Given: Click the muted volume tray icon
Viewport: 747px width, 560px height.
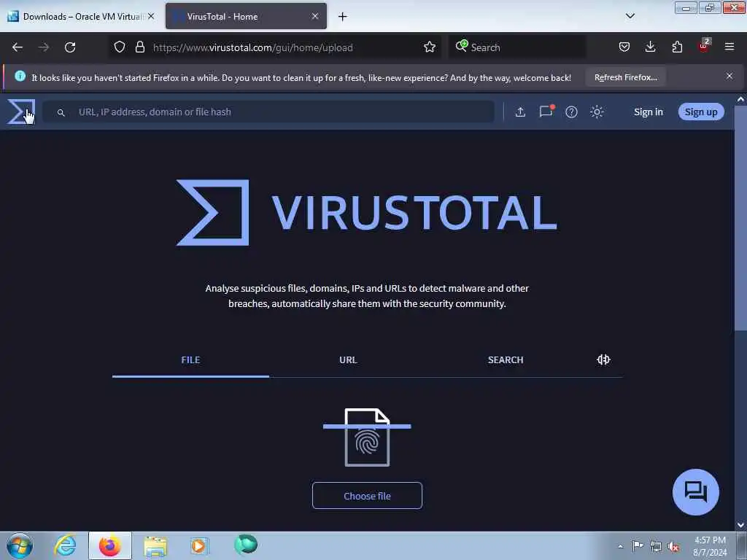Looking at the screenshot, I should [673, 547].
